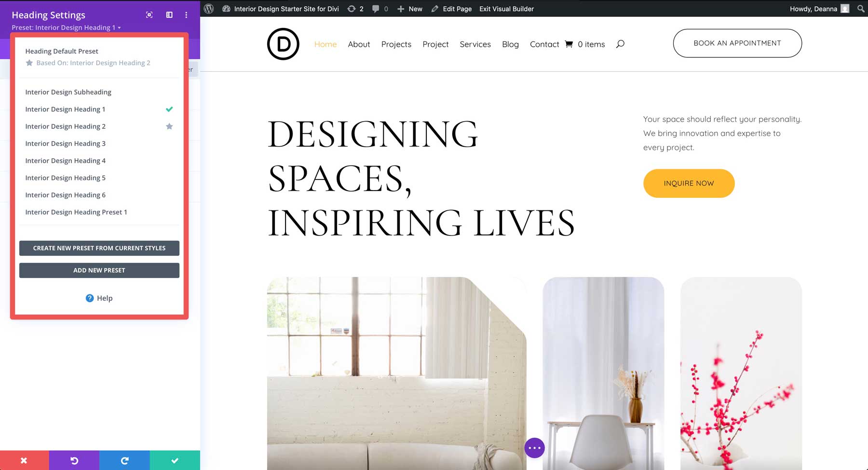Undo the last change with the purple undo icon

[x=74, y=460]
